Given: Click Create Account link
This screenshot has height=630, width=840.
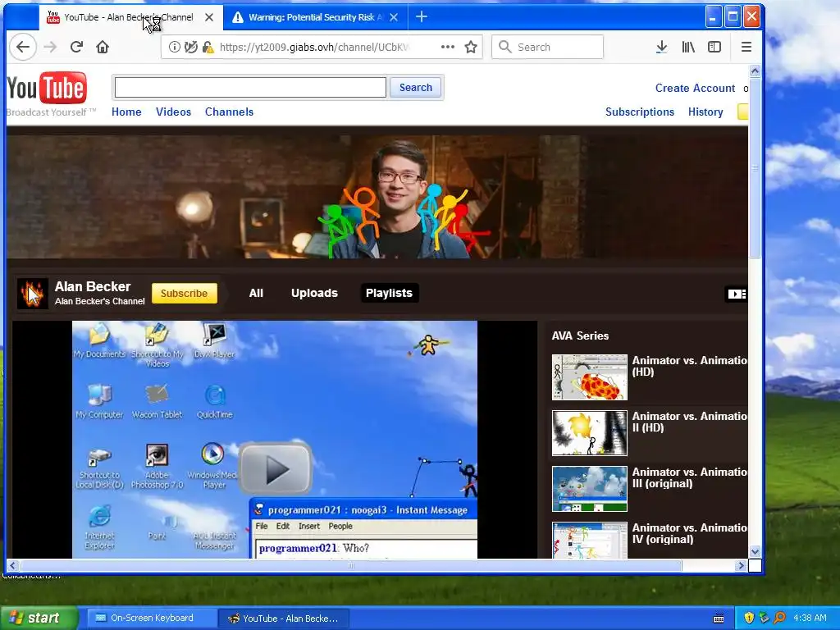Looking at the screenshot, I should click(695, 88).
